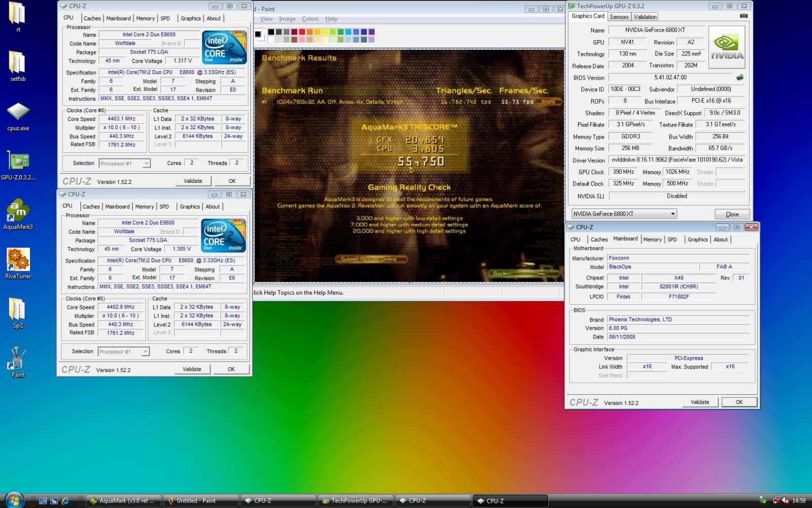Click OK in the Foxconn mainboard CPU-Z window
Image resolution: width=812 pixels, height=508 pixels.
click(739, 402)
